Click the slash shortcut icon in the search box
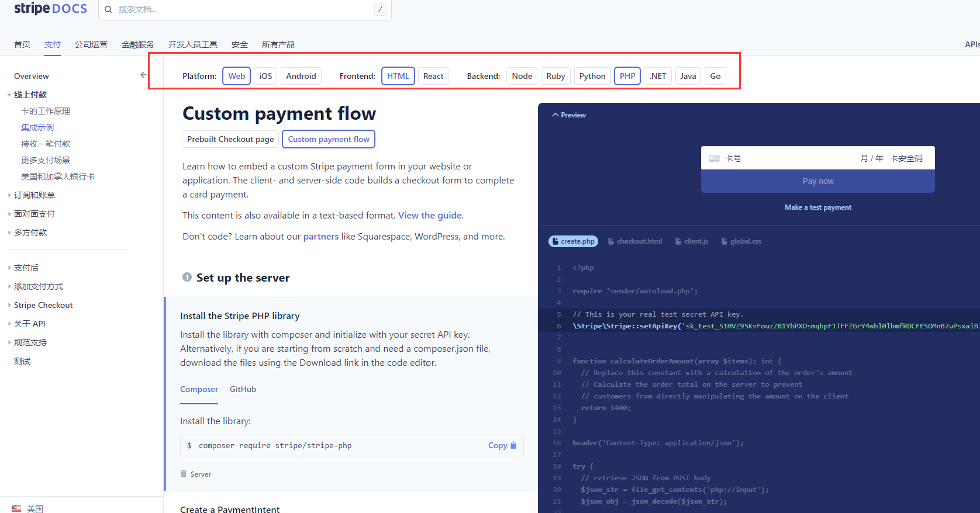The height and width of the screenshot is (513, 980). click(380, 9)
